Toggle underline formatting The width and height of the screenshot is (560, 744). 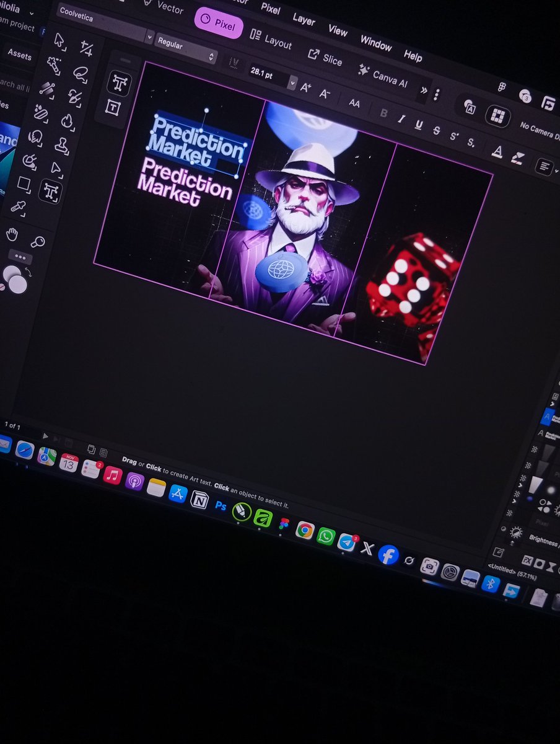[419, 125]
